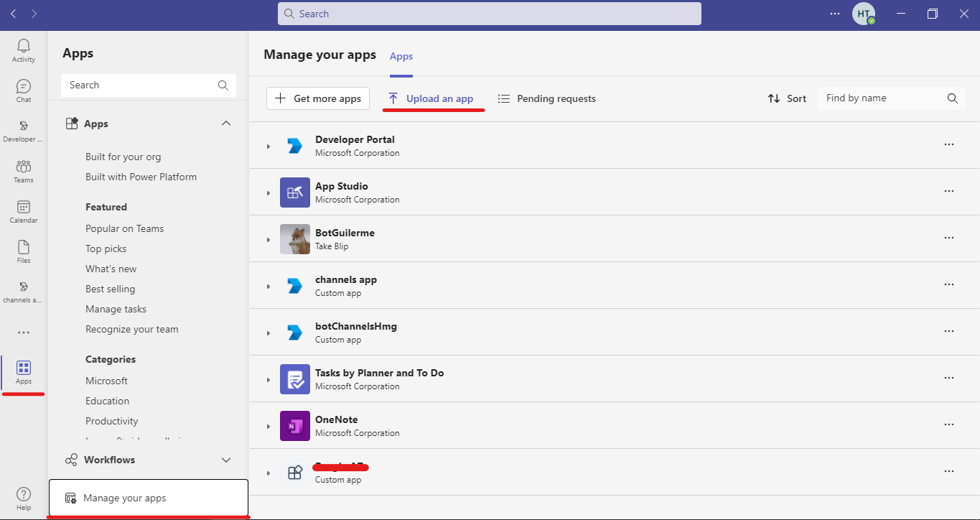Click Upload an app
Image resolution: width=980 pixels, height=520 pixels.
(431, 98)
